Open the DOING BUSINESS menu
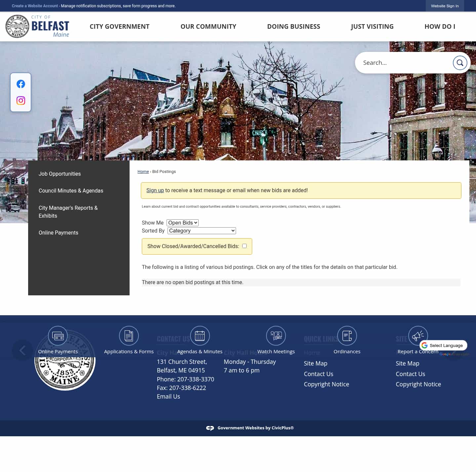 (294, 26)
